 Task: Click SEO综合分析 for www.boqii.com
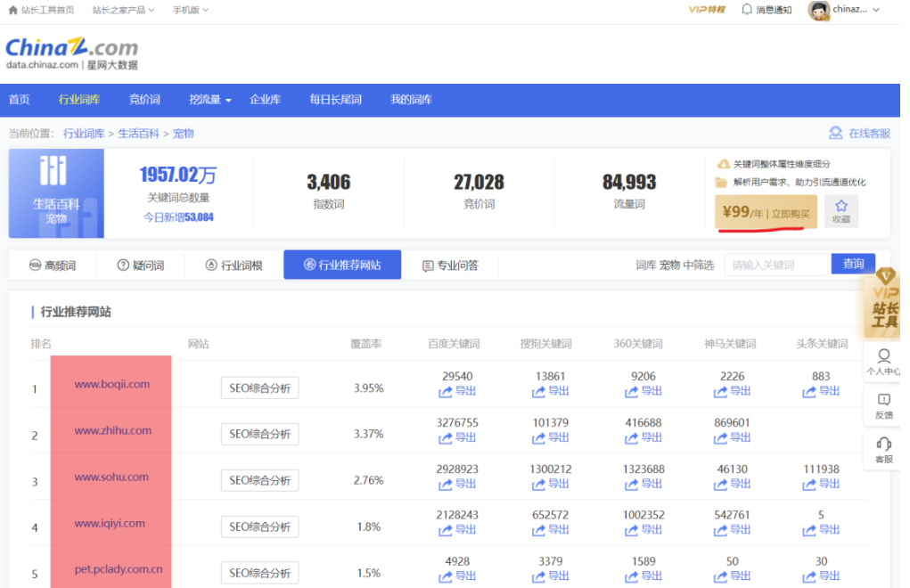click(x=260, y=388)
